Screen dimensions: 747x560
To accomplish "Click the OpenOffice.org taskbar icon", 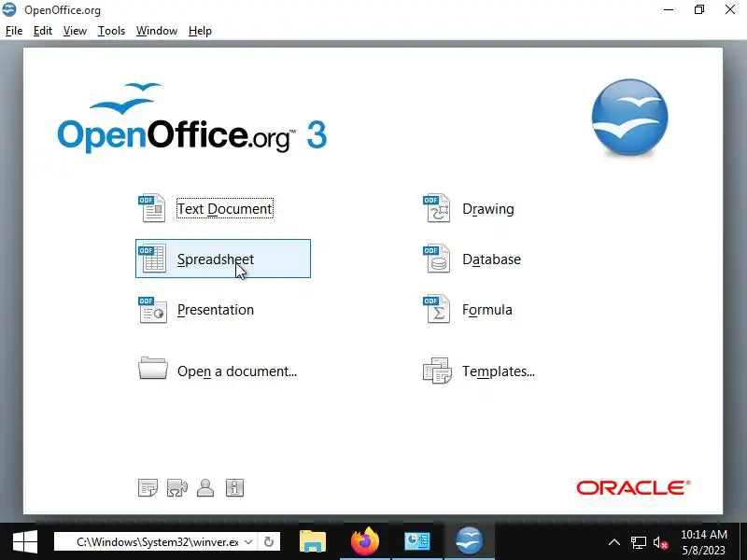I will point(470,542).
